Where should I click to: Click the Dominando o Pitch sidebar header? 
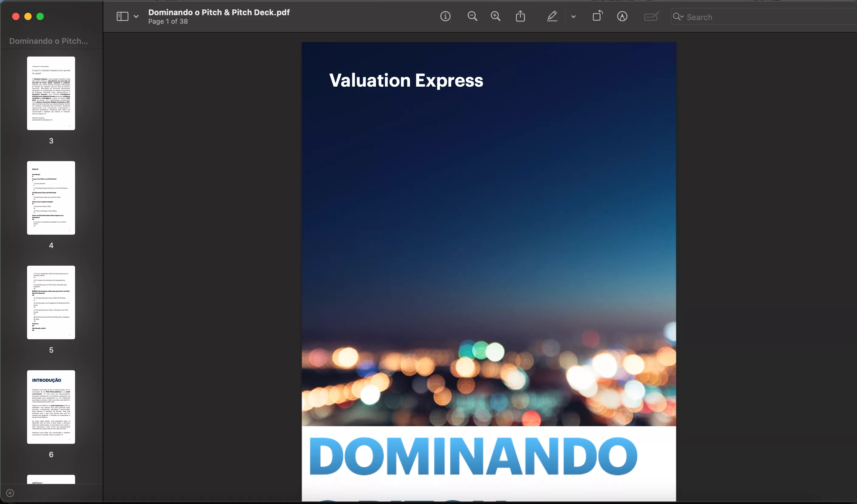click(x=48, y=41)
